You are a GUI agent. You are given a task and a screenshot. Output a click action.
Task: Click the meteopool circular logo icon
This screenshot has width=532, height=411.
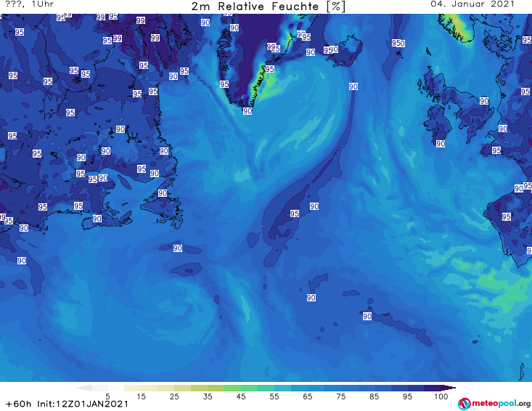coord(464,404)
